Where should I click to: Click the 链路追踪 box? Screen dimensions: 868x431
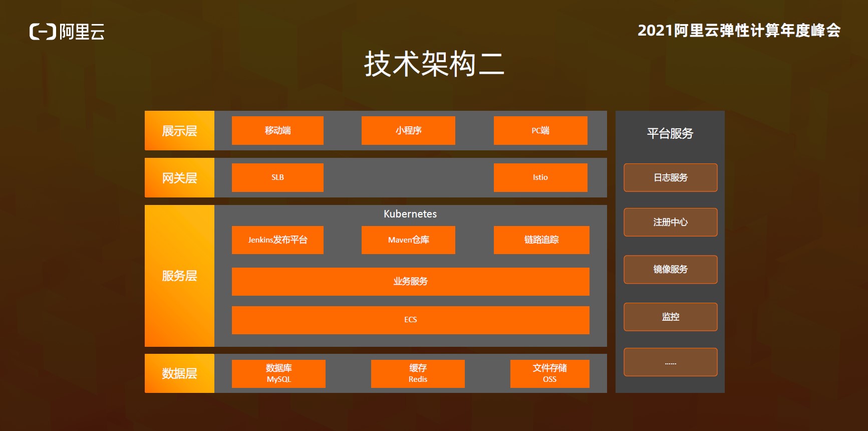coord(541,240)
